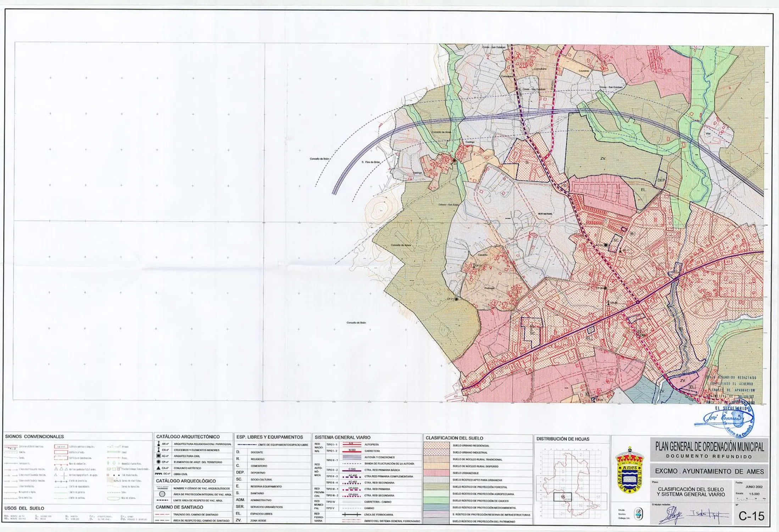Click the C-15 sheet number box

click(x=751, y=516)
